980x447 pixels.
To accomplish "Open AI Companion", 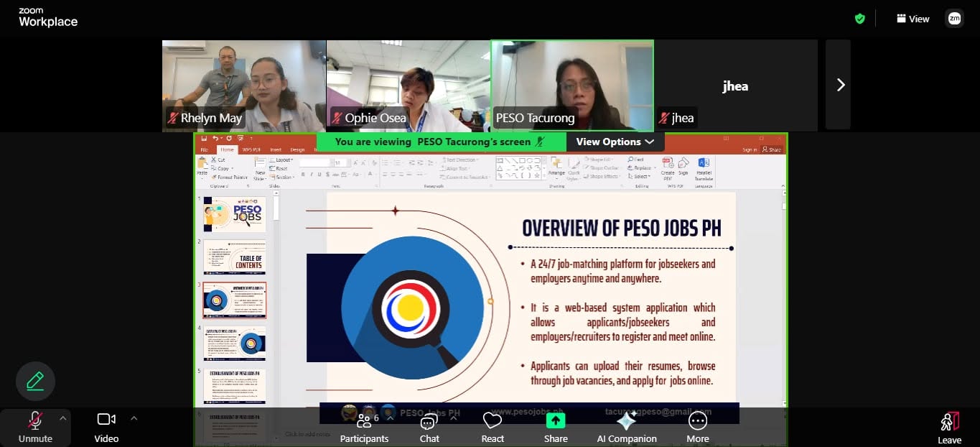I will coord(627,427).
